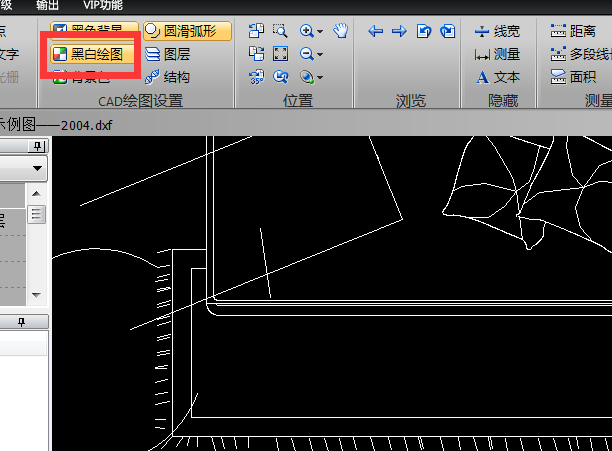Image resolution: width=612 pixels, height=451 pixels.
Task: Click the 背景色 background color button
Action: tap(82, 78)
